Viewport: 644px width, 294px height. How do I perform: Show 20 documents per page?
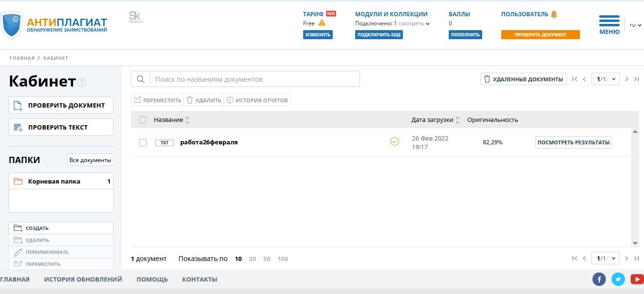pos(252,259)
